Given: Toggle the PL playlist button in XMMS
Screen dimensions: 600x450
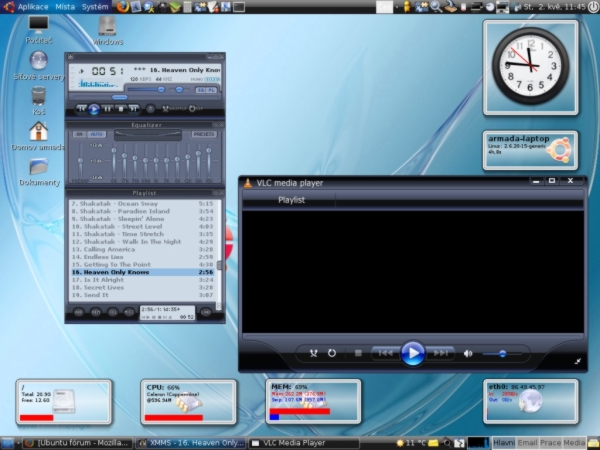Looking at the screenshot, I should pyautogui.click(x=211, y=90).
